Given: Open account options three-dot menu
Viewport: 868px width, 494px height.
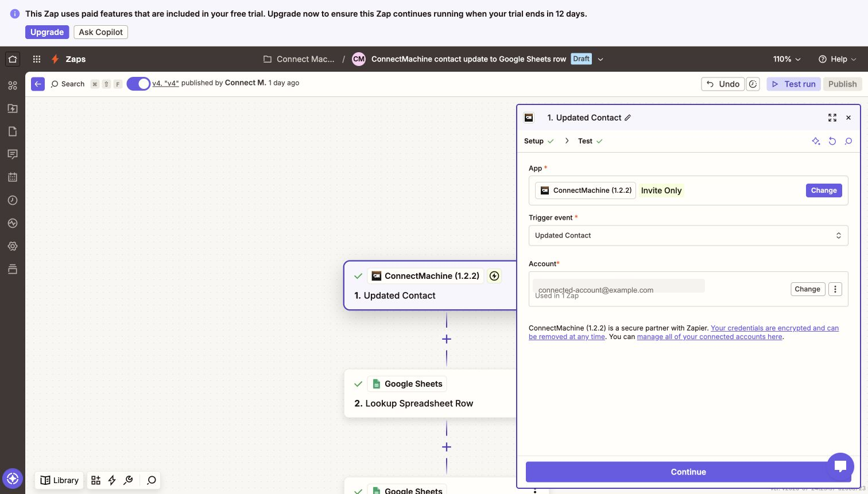Looking at the screenshot, I should (835, 289).
